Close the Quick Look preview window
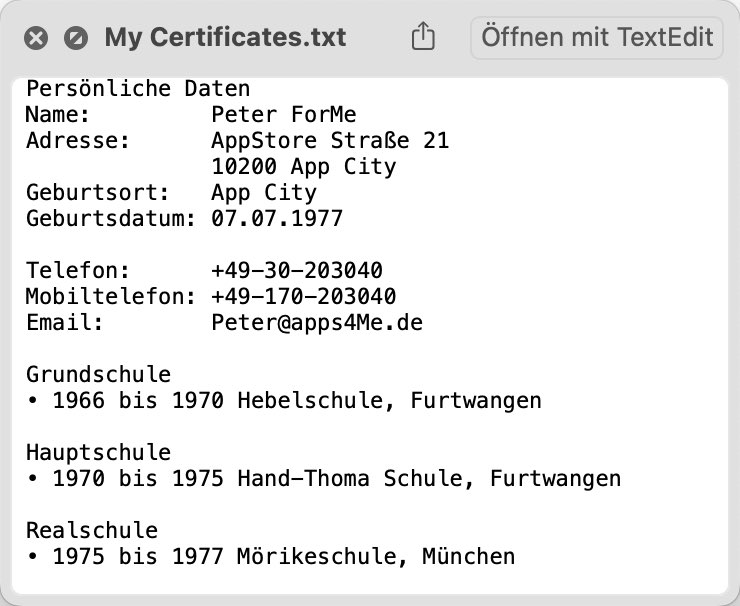Image resolution: width=740 pixels, height=606 pixels. [x=36, y=38]
